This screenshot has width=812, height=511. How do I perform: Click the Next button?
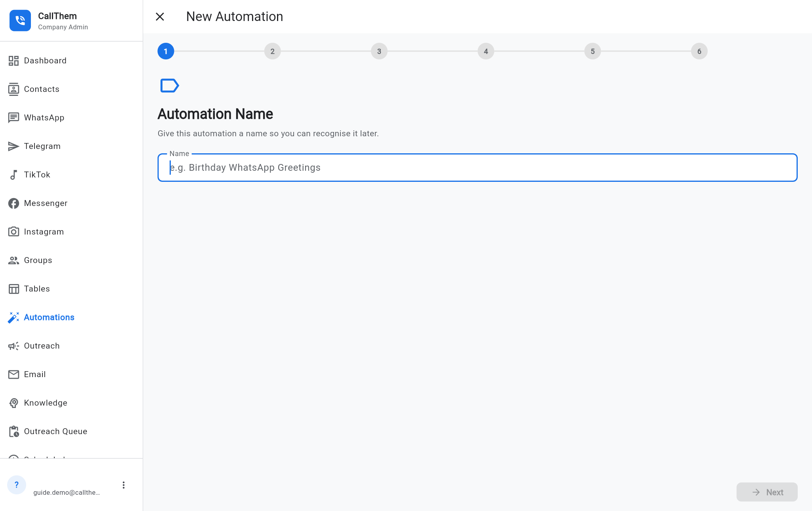pos(767,492)
